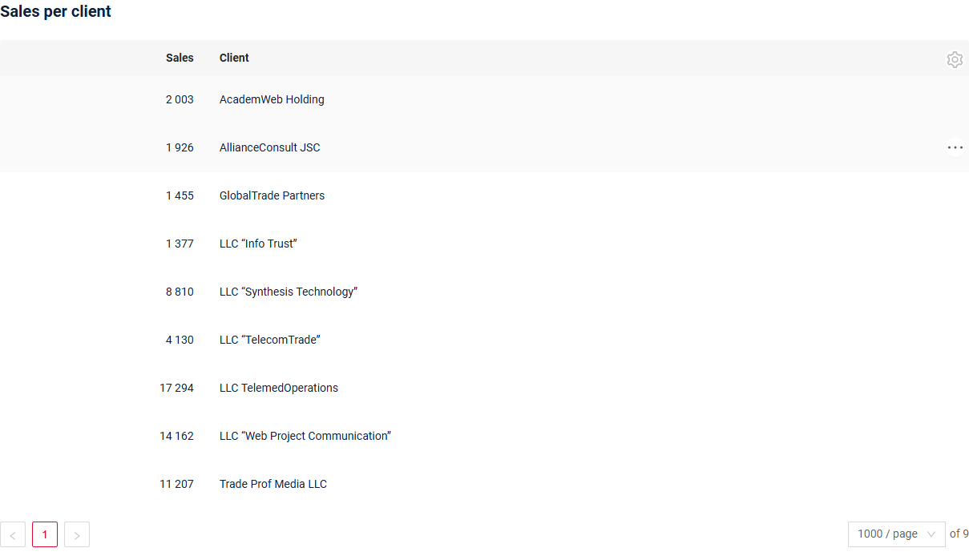Open the table settings gear icon
969x560 pixels.
tap(954, 59)
